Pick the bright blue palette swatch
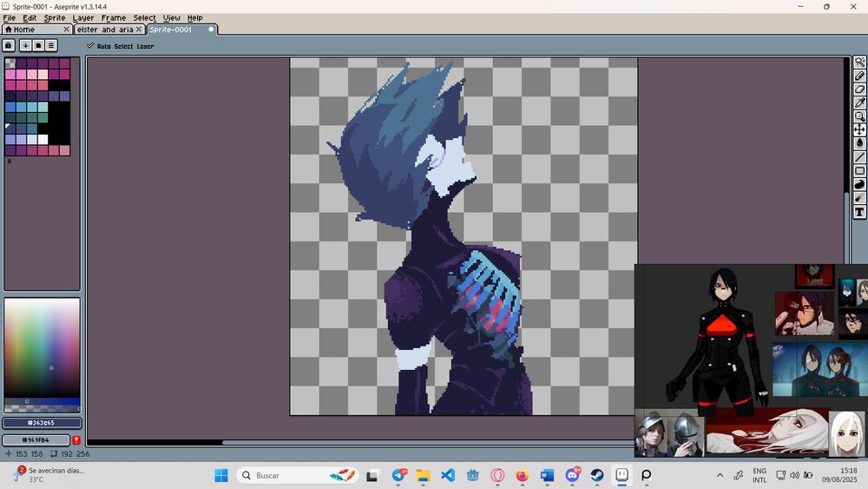Image resolution: width=868 pixels, height=489 pixels. tap(10, 106)
